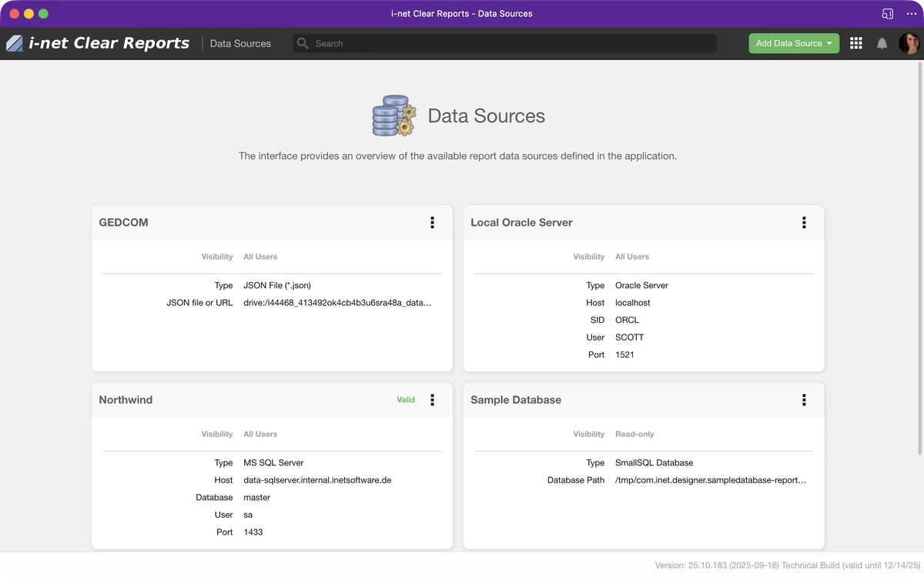Open the Northwind three-dot options menu
The image size is (924, 578).
(432, 400)
